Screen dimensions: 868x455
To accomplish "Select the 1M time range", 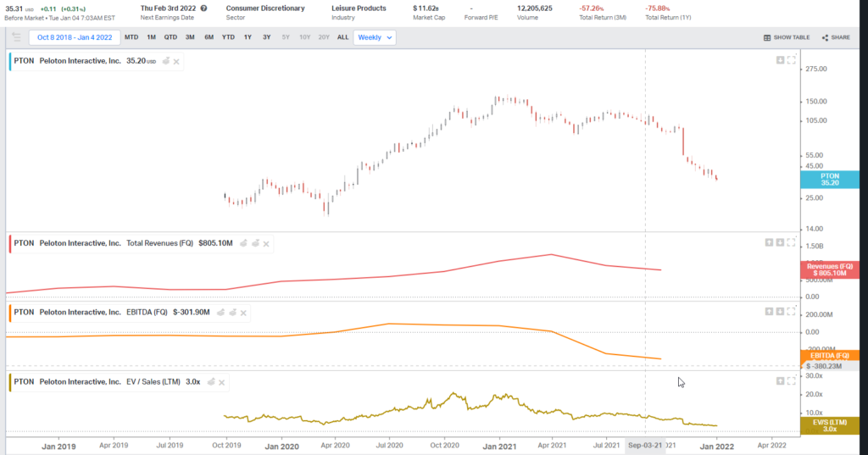I will 151,37.
